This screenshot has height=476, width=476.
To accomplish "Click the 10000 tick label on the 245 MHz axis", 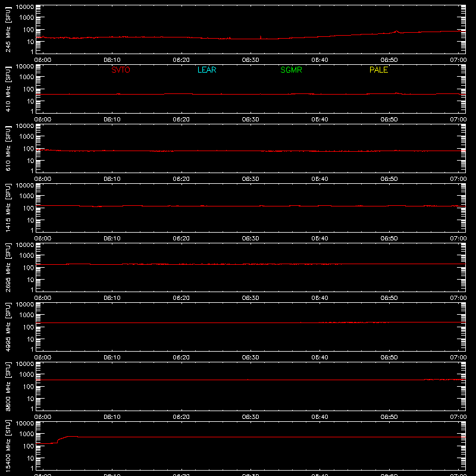I will 25,7.
